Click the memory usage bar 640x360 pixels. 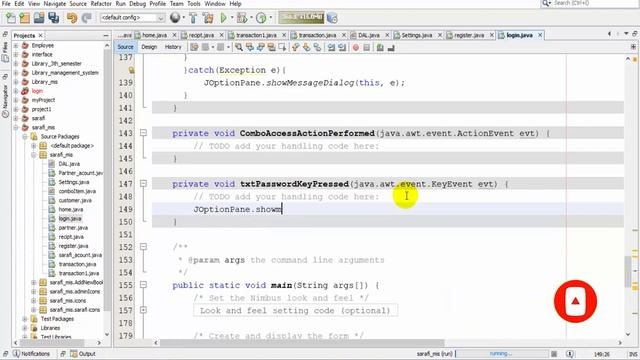(302, 18)
